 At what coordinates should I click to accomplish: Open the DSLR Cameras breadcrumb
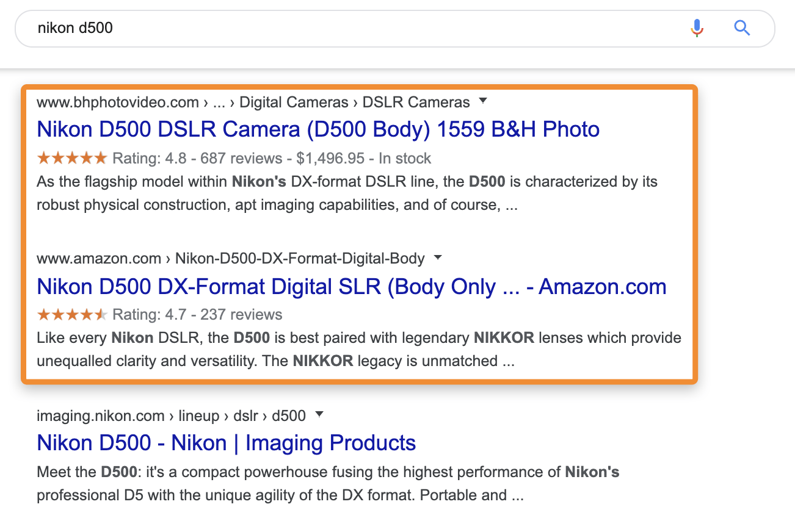416,102
